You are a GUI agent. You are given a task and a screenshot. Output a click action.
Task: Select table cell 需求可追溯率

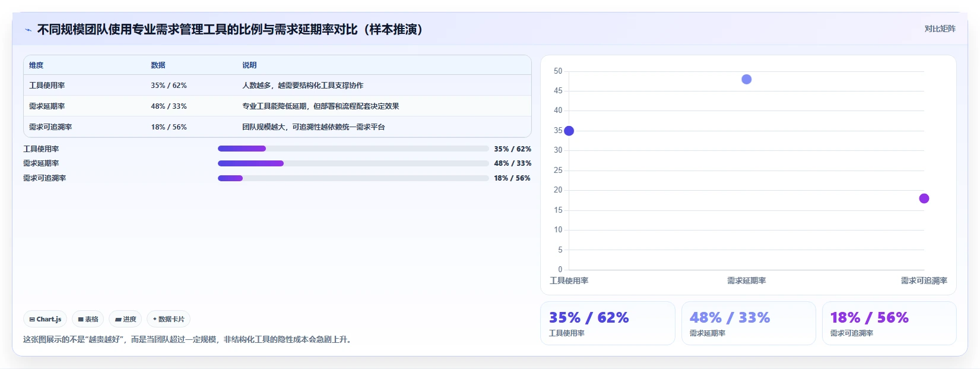(x=50, y=127)
